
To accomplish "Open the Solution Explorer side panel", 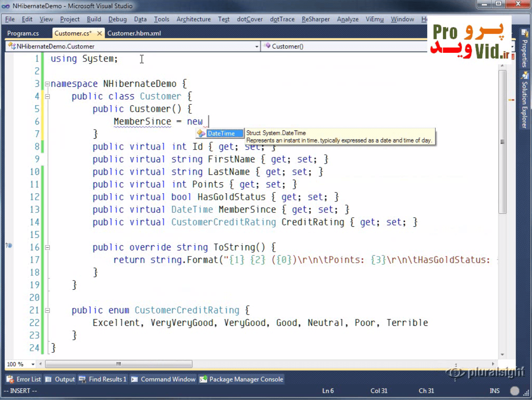I will coord(524,100).
